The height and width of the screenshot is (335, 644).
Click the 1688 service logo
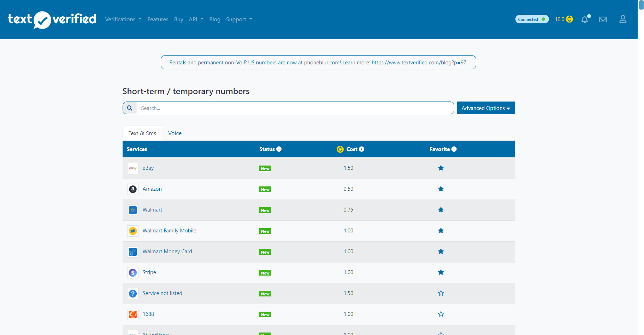pyautogui.click(x=133, y=314)
